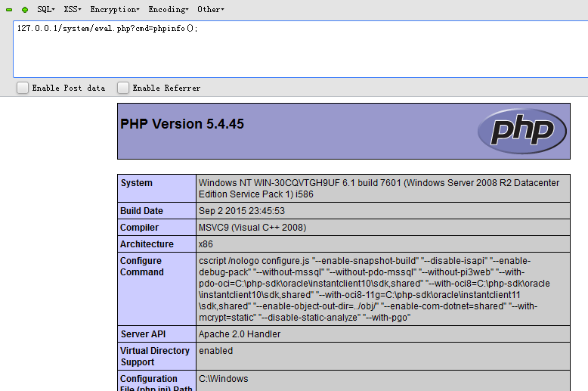Click the Compiler label

pos(140,228)
